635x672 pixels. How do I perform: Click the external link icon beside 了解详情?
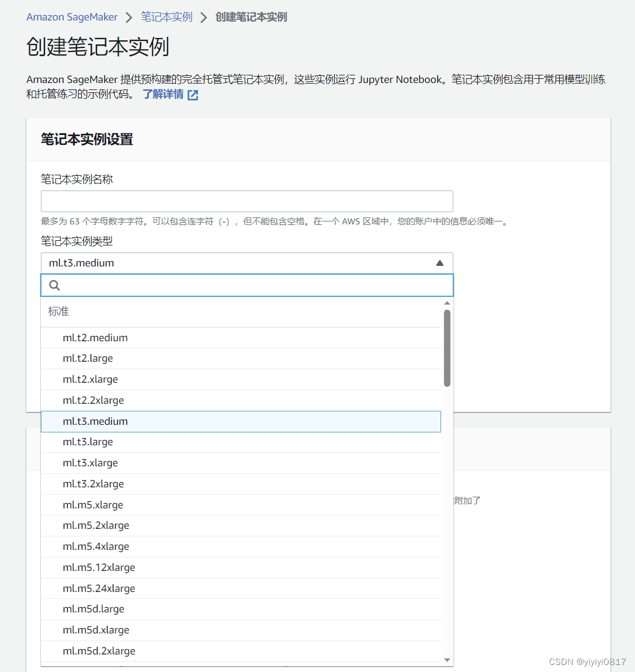(193, 95)
